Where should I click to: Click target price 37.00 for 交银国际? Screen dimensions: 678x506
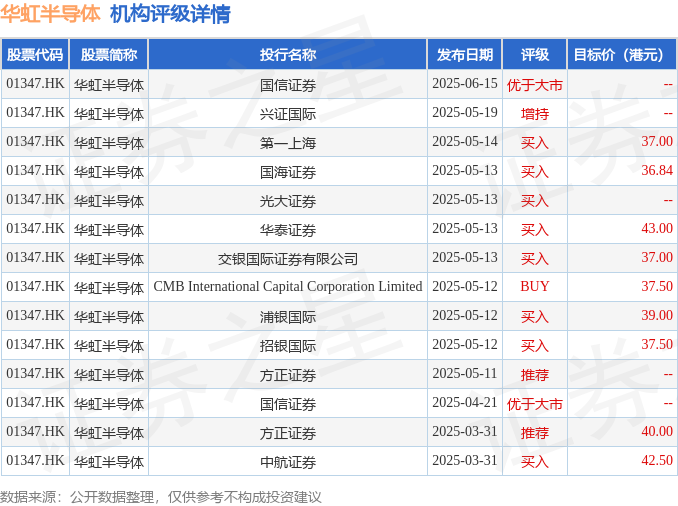pyautogui.click(x=657, y=257)
